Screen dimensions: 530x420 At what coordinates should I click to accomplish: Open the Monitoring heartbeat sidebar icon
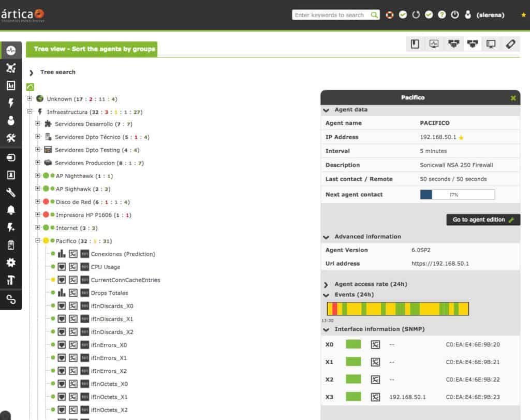11,50
